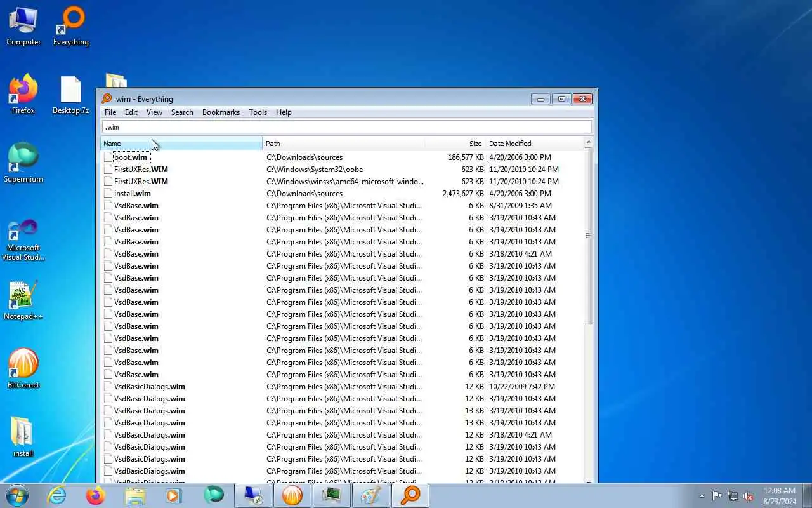The image size is (812, 508).
Task: Click the Show desktop strip beside the clock
Action: pyautogui.click(x=807, y=495)
